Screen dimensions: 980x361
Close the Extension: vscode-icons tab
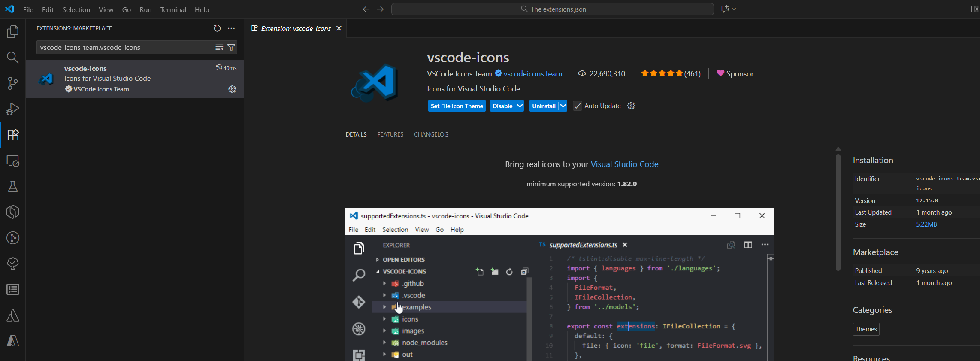click(339, 28)
